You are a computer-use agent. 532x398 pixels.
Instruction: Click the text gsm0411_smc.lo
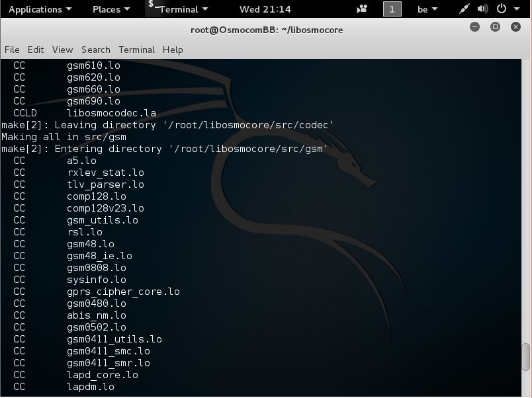[109, 351]
